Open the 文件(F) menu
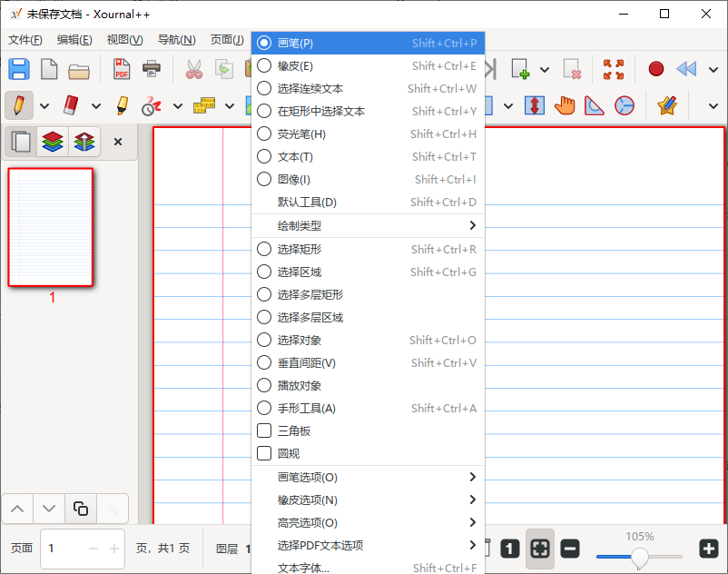This screenshot has height=574, width=728. [x=25, y=40]
